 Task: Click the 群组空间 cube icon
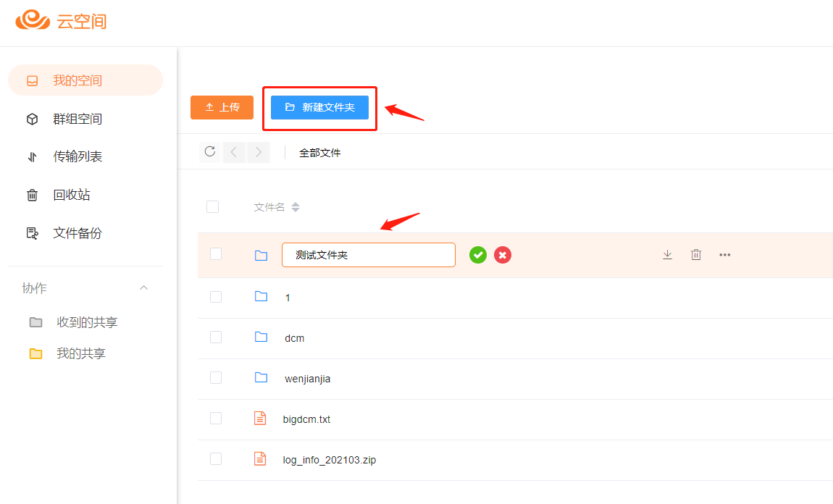point(33,119)
